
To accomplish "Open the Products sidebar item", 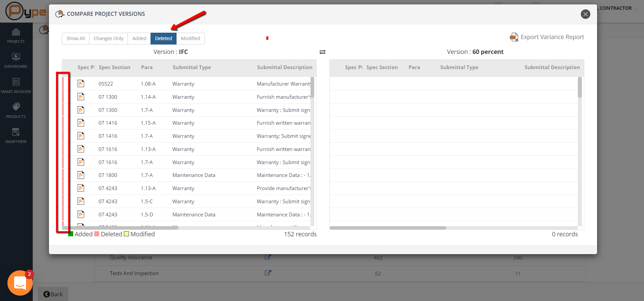I will [16, 111].
